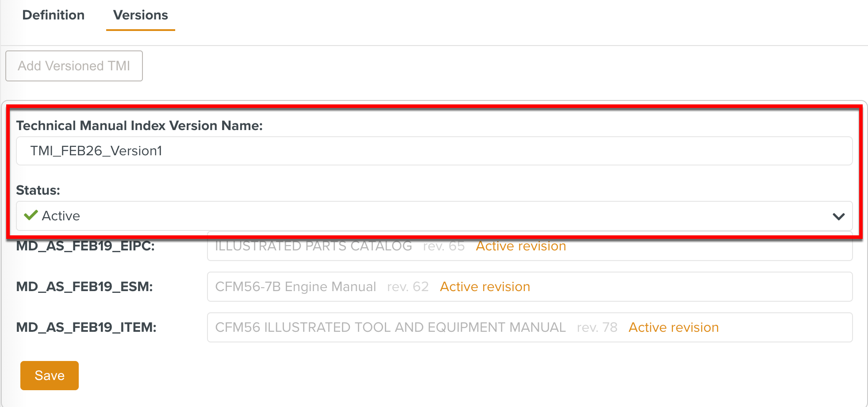Click the MD_AS_FEB19_ESM field label

click(x=84, y=287)
